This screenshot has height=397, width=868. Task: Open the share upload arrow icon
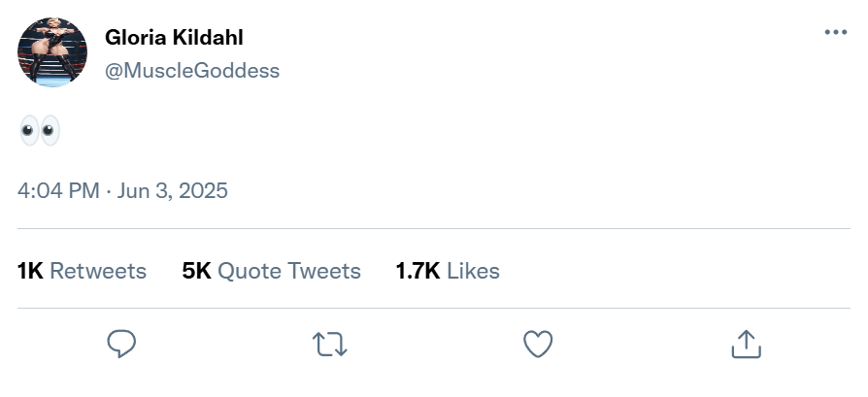[745, 343]
